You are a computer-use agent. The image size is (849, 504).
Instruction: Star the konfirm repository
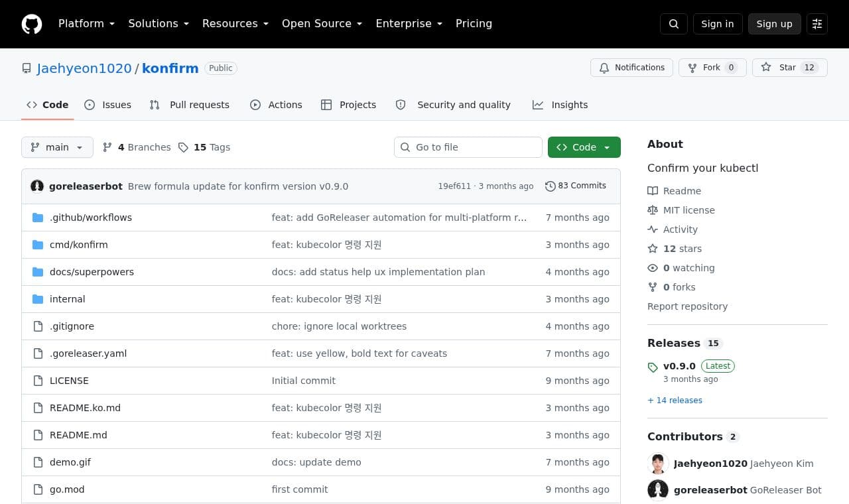[x=789, y=68]
